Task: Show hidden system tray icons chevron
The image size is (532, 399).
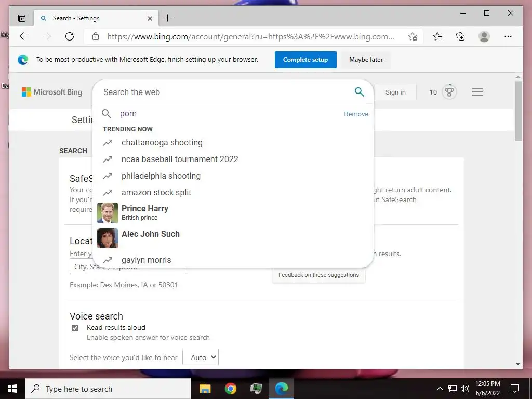Action: pos(440,389)
